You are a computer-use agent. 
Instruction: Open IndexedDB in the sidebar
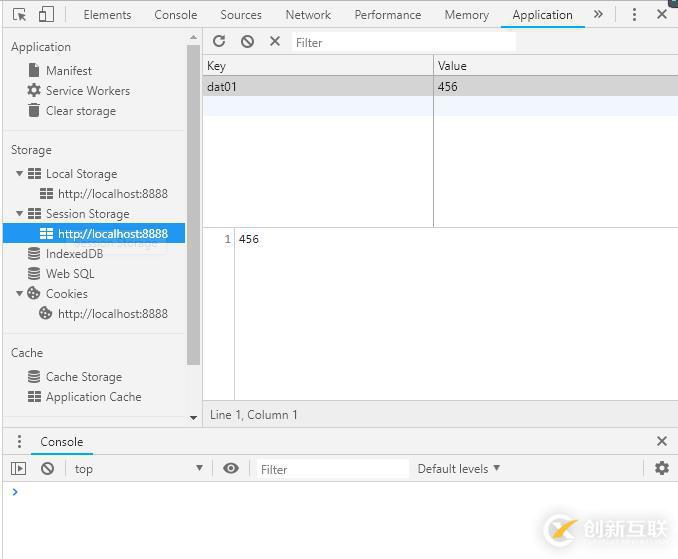pos(74,254)
